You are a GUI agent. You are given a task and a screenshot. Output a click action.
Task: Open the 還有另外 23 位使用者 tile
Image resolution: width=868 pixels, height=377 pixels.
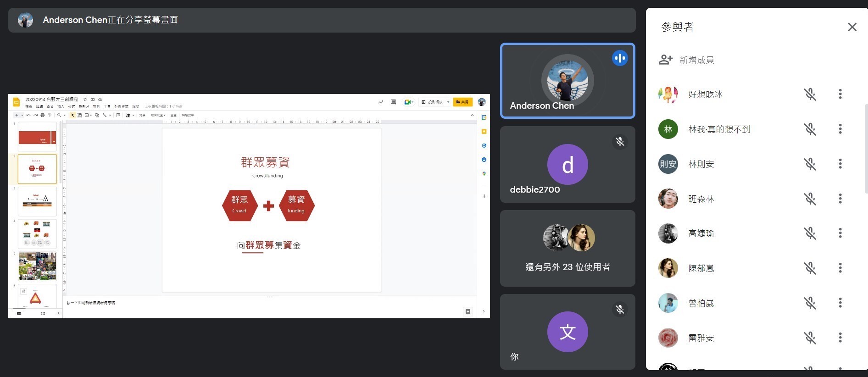(568, 249)
